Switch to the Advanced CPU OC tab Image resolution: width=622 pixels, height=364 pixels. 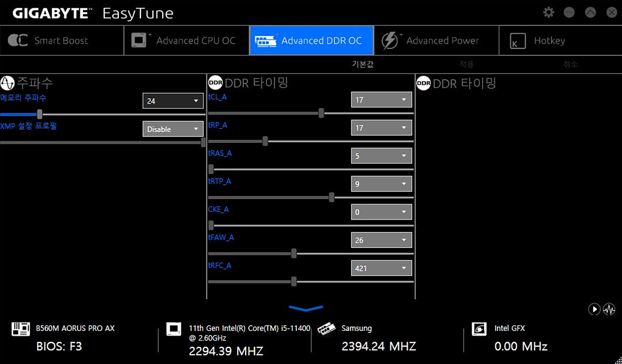(186, 40)
